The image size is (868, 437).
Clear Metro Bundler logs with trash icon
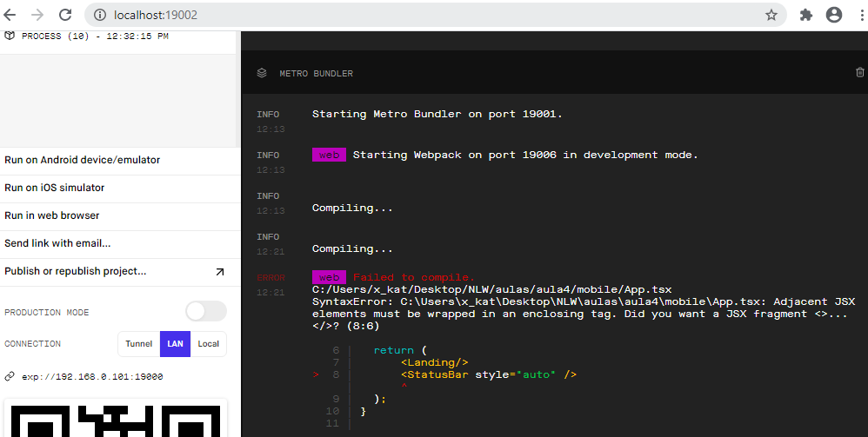click(x=859, y=72)
